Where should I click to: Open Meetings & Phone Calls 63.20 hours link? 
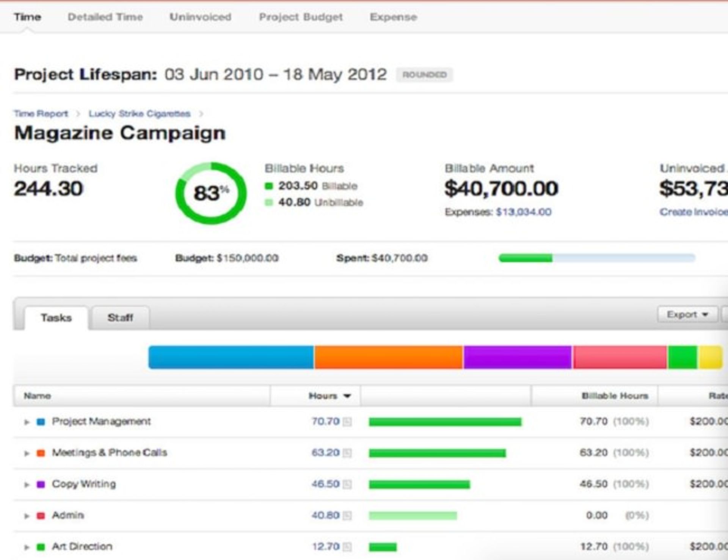coord(325,453)
